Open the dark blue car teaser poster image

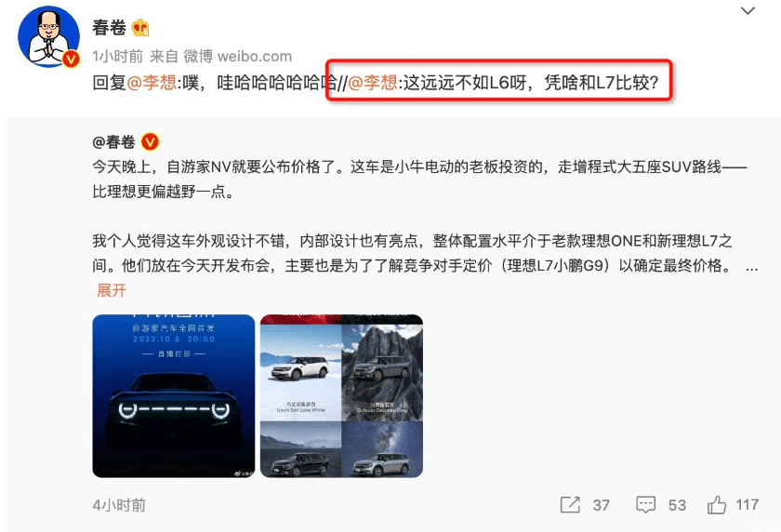coord(173,396)
